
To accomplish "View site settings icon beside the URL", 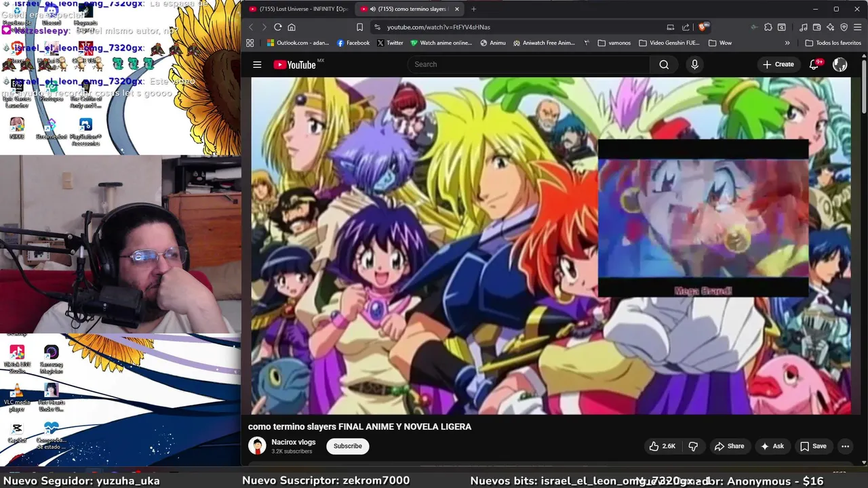I will 377,27.
